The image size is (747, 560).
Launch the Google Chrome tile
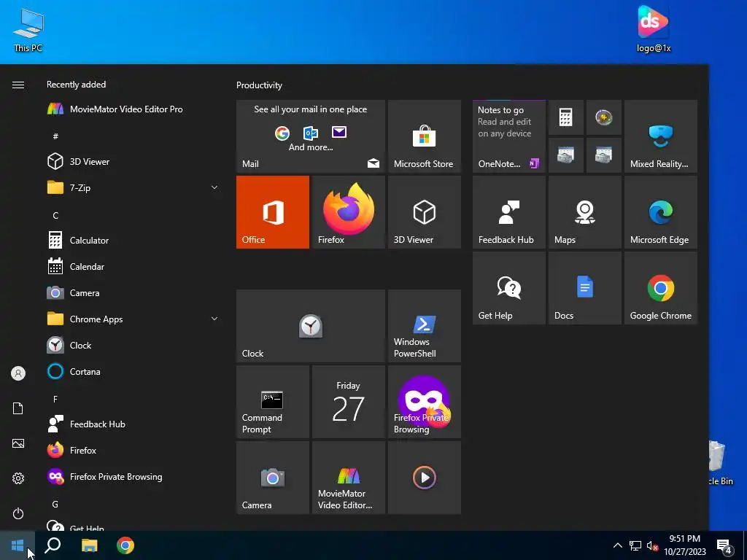pyautogui.click(x=661, y=288)
